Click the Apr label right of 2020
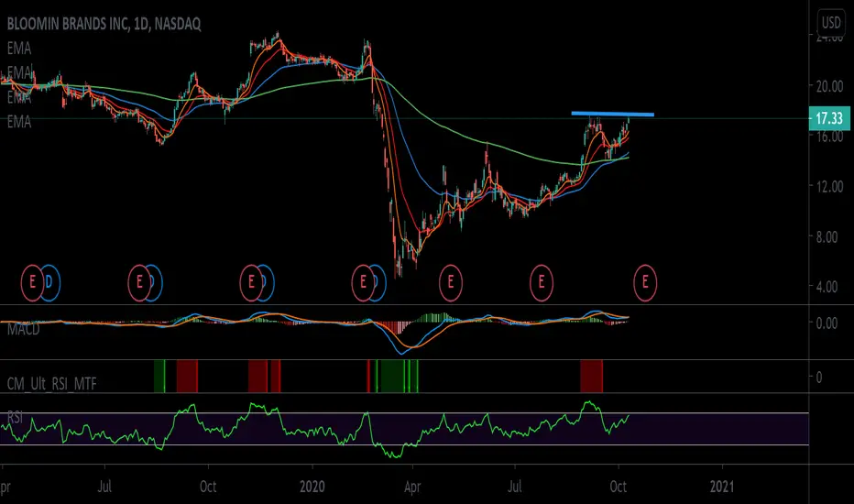 click(x=412, y=487)
